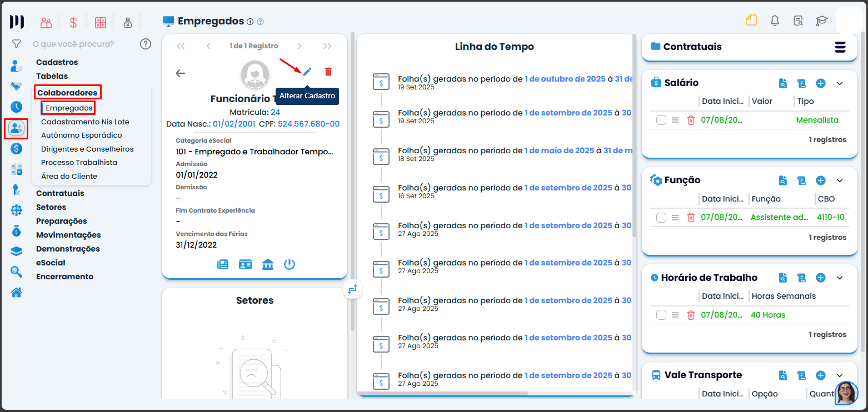Open Cadastramento Nis Lote in the menu
The image size is (868, 412).
click(x=85, y=122)
